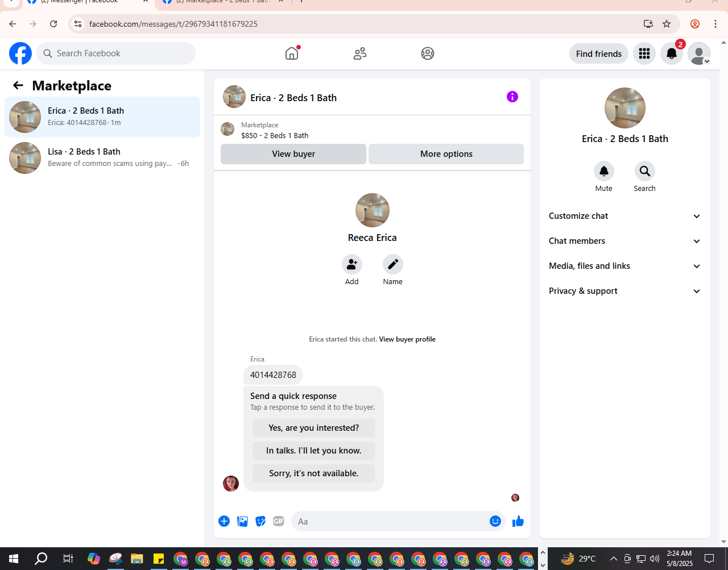Open Windows File Explorer from the taskbar

pyautogui.click(x=136, y=559)
